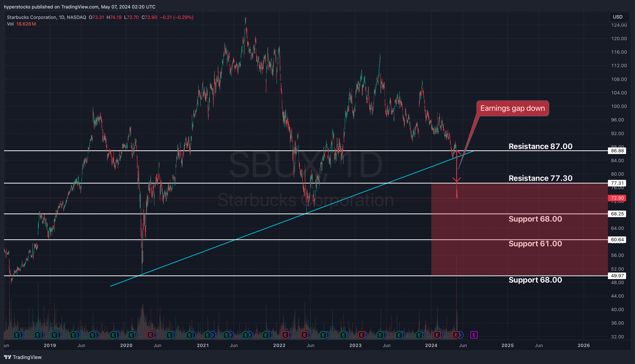Click the red earnings marker in spring 2020
Screen dimensions: 635x364
(151, 335)
